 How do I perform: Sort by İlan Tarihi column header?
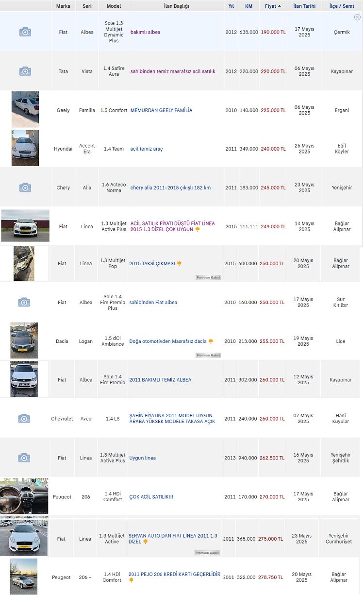point(304,6)
